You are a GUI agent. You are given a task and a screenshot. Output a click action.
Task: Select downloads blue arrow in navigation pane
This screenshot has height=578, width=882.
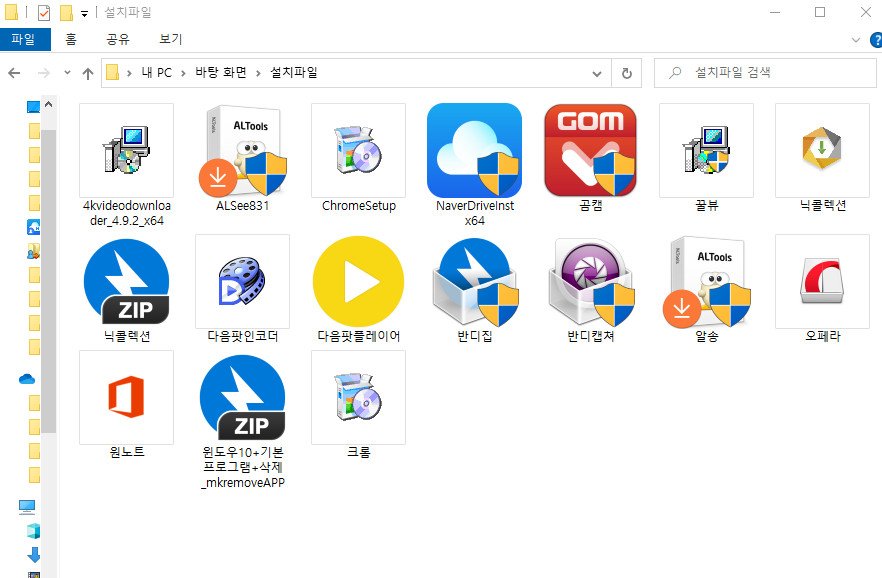34,555
